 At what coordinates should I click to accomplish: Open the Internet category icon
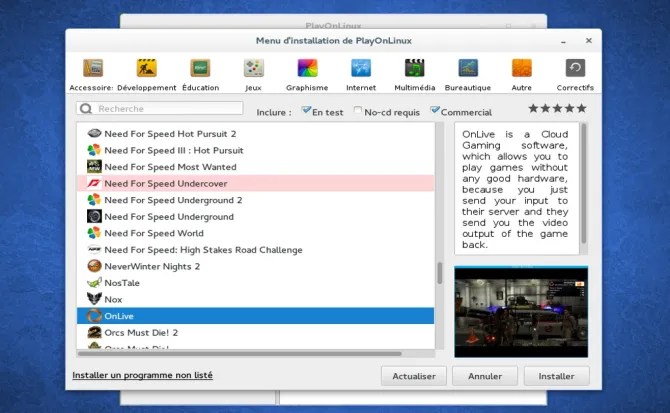361,68
